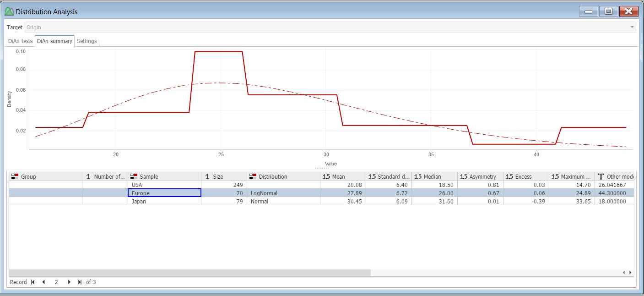Click the category icon on Sample column header
Viewport: 644px width, 296px height.
(133, 176)
